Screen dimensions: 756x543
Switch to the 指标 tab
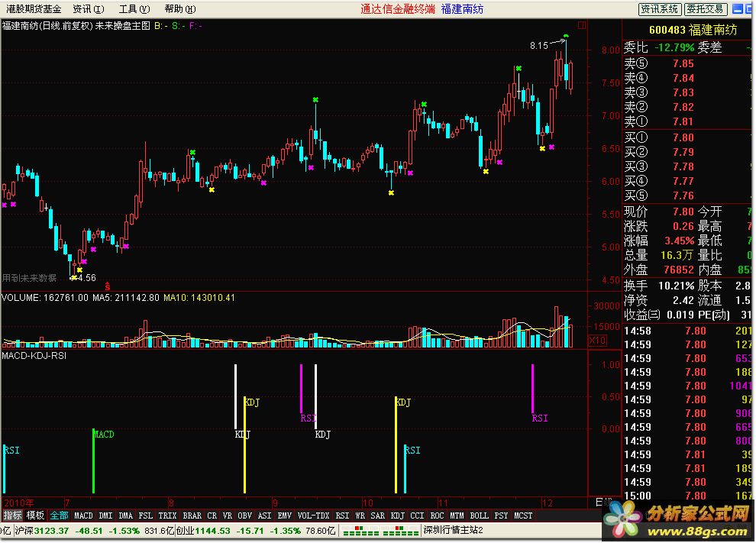pos(12,516)
